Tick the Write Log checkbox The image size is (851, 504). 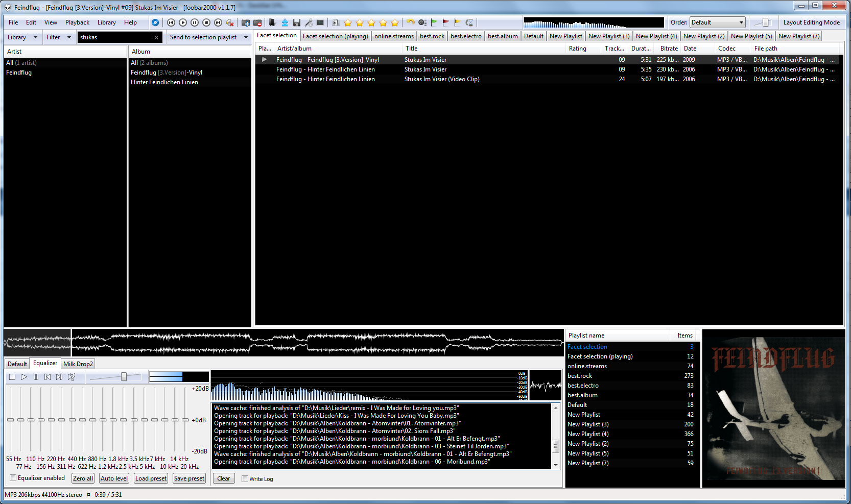pyautogui.click(x=245, y=479)
